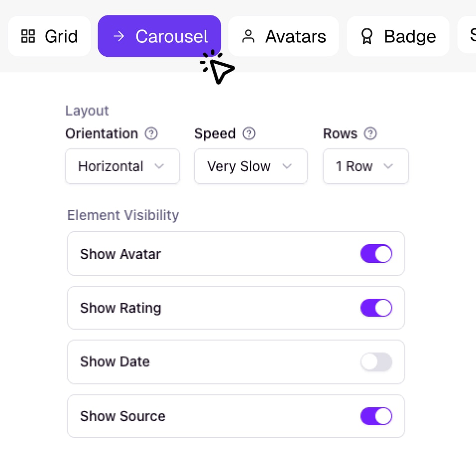The image size is (476, 476).
Task: Disable the Show Avatar toggle
Action: tap(376, 253)
